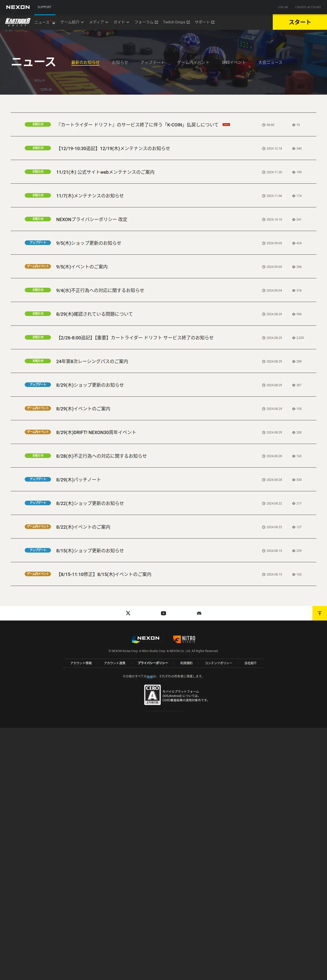Select the 大会ニュース news tab
The width and height of the screenshot is (327, 980).
[x=270, y=62]
